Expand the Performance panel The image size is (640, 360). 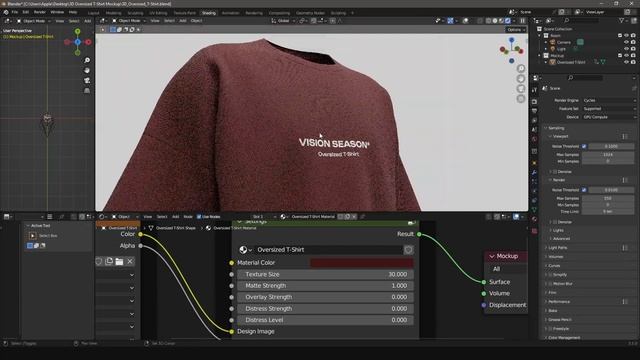[559, 302]
